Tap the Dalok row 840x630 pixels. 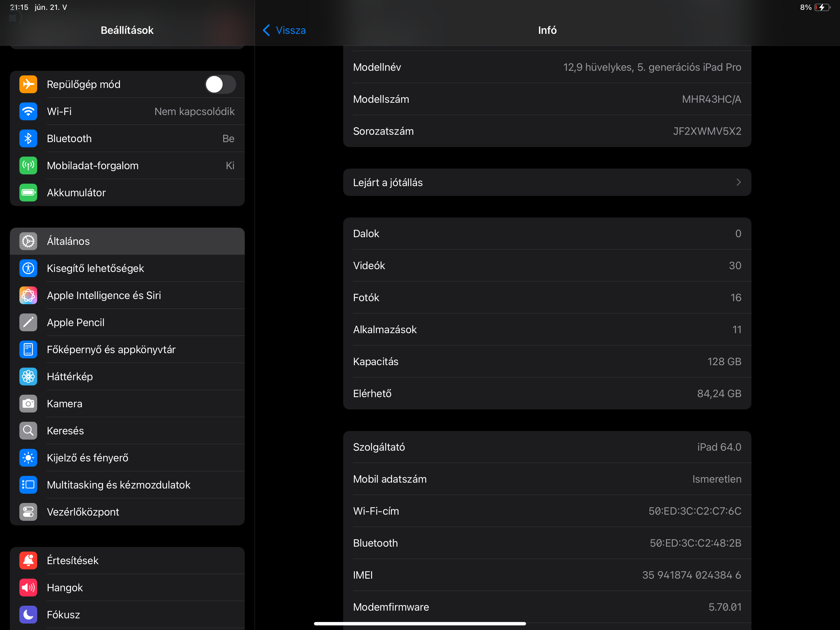click(547, 234)
